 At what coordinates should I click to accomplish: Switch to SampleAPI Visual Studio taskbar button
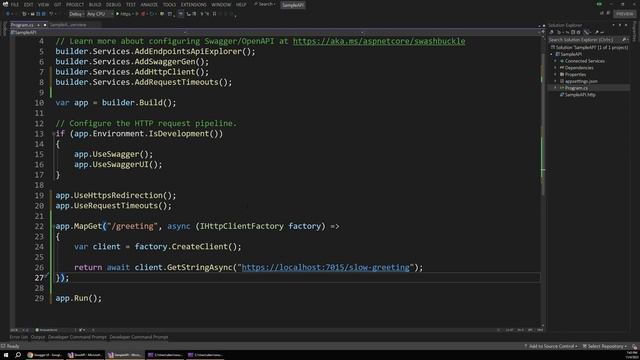click(x=125, y=355)
